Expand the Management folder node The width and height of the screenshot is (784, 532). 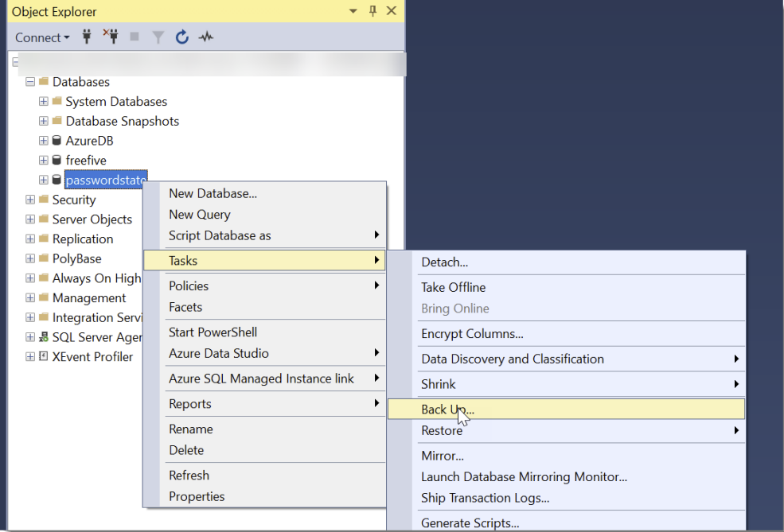(x=30, y=297)
